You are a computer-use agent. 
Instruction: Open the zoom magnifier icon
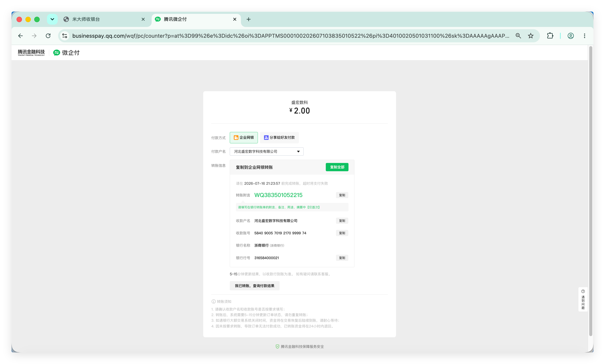[x=518, y=36]
